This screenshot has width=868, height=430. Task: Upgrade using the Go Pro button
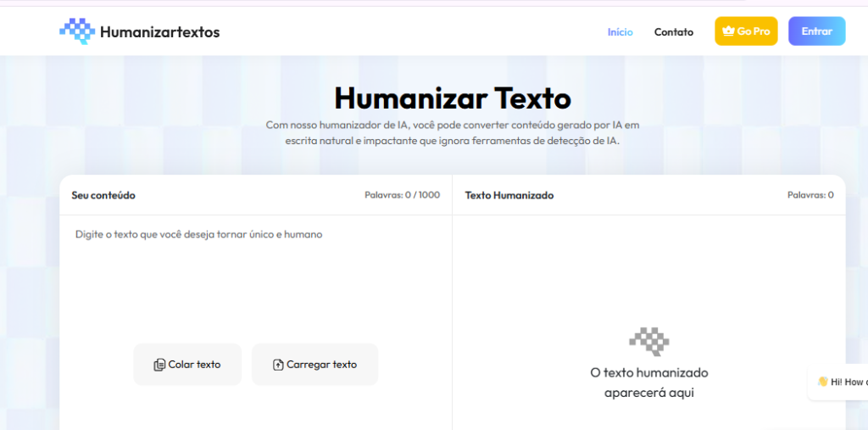(746, 31)
